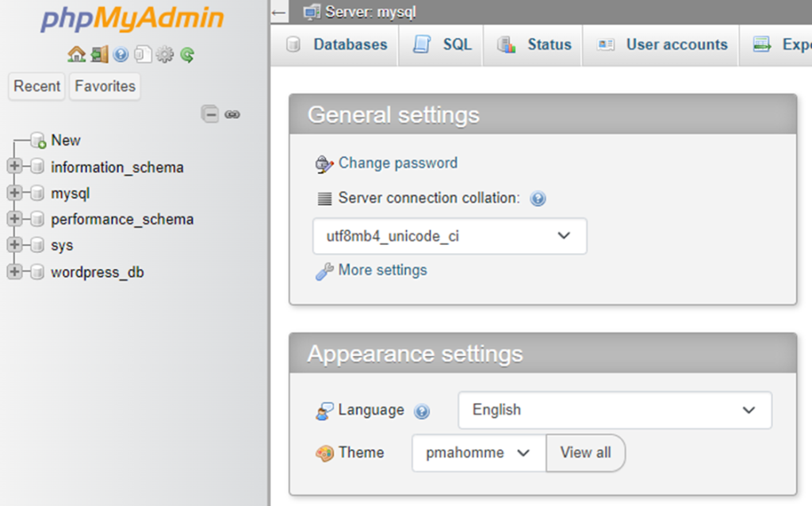This screenshot has height=506, width=812.
Task: Open the Theme dropdown showing pmahomme
Action: pos(478,453)
